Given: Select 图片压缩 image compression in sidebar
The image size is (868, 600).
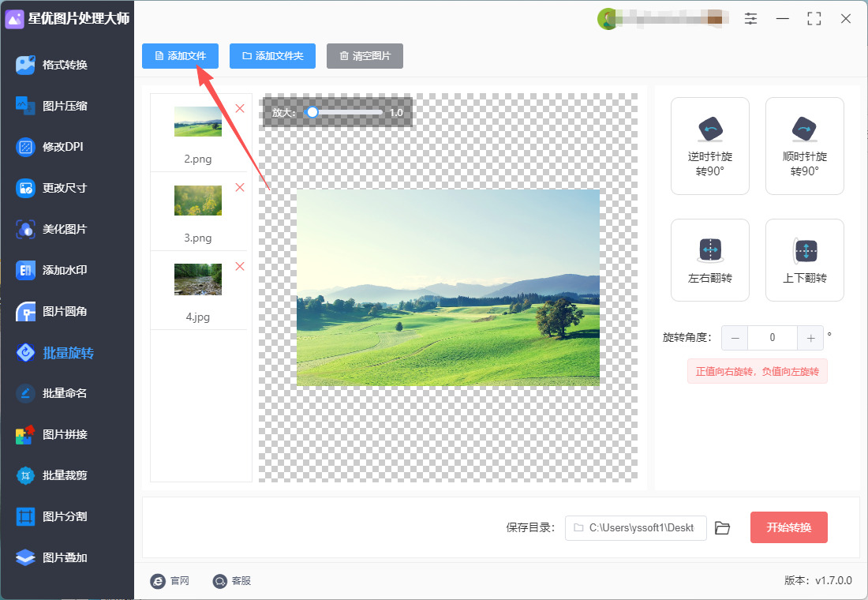Looking at the screenshot, I should tap(52, 106).
